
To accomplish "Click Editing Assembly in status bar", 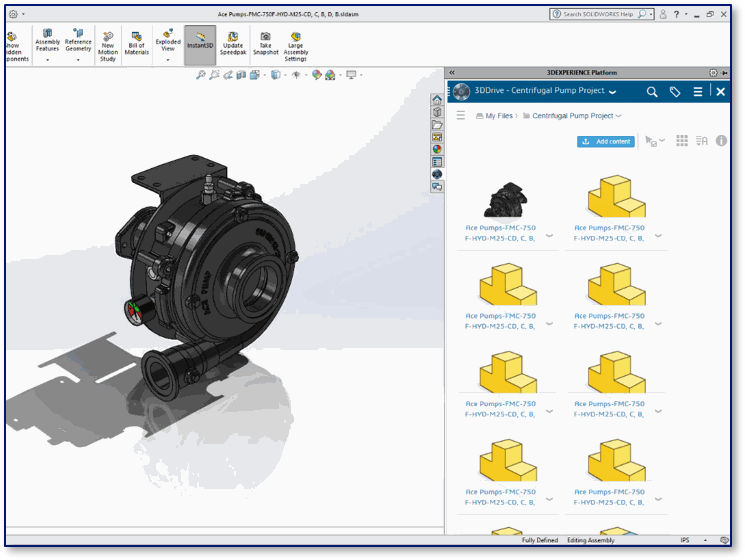I will click(x=591, y=540).
